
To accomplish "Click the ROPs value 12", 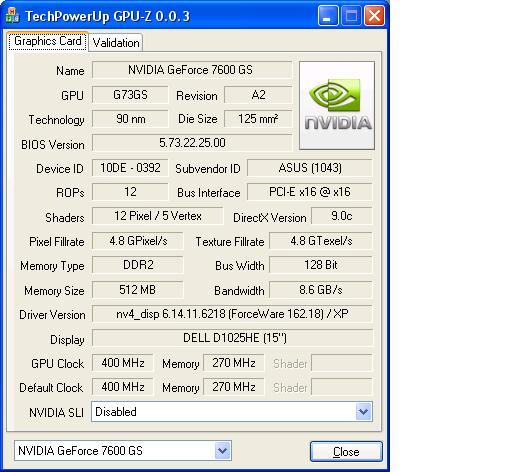I will (130, 192).
